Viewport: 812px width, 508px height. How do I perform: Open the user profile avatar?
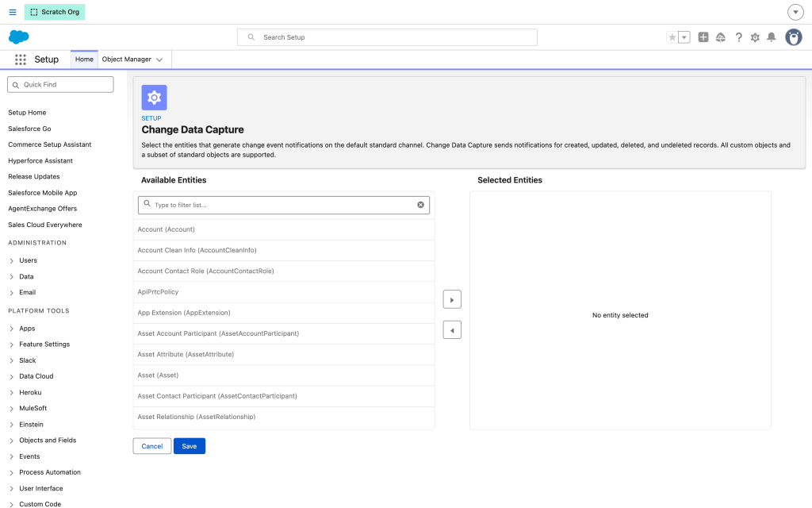pyautogui.click(x=793, y=37)
